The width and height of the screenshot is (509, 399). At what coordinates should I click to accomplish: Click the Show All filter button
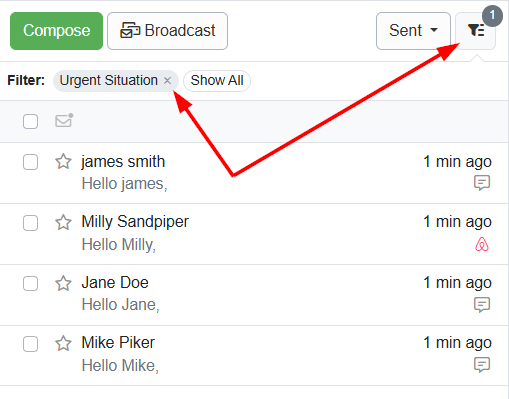coord(217,80)
